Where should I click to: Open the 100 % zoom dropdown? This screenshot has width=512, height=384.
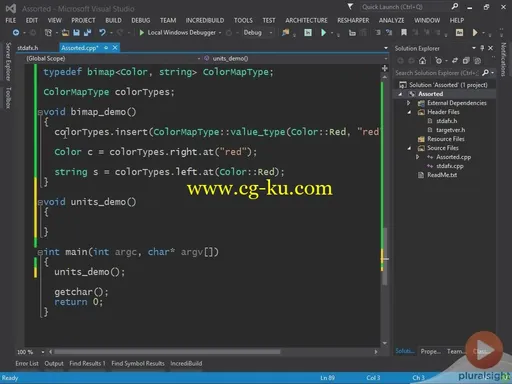43,352
